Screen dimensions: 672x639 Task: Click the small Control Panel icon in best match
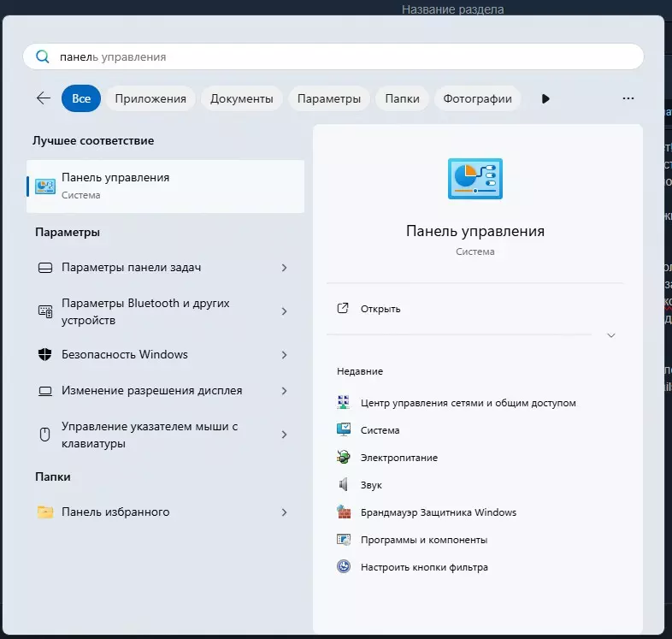(x=45, y=186)
